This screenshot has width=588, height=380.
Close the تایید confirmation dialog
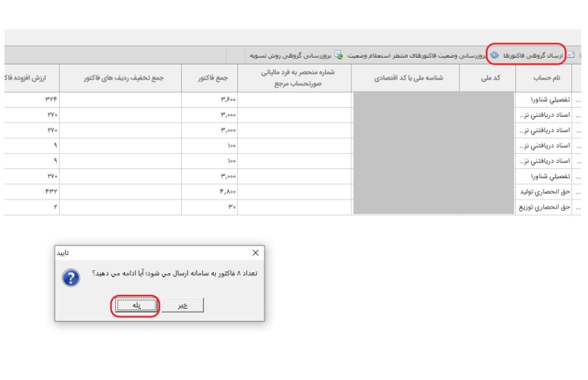tap(255, 253)
